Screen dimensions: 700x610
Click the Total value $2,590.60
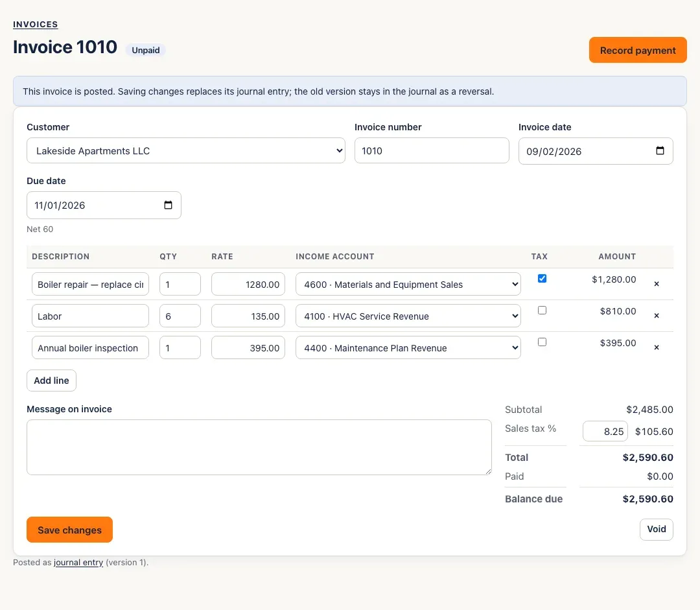pos(647,457)
